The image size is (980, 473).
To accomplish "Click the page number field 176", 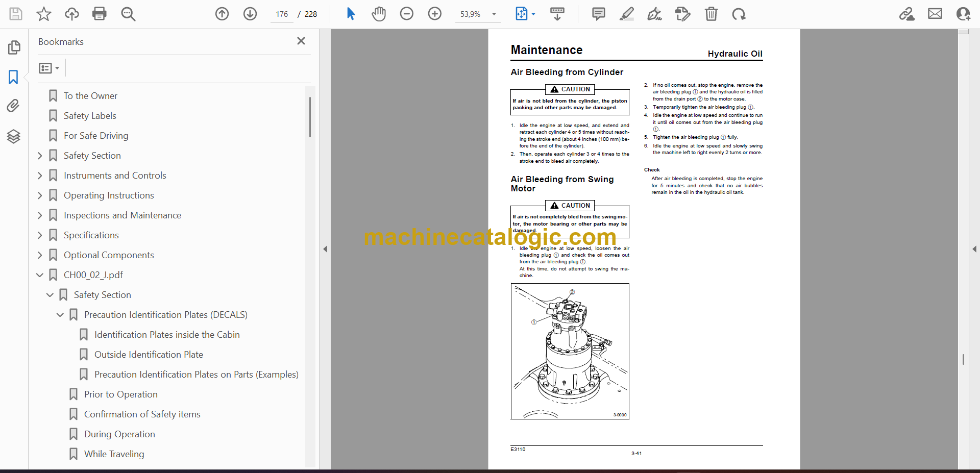I will tap(282, 14).
